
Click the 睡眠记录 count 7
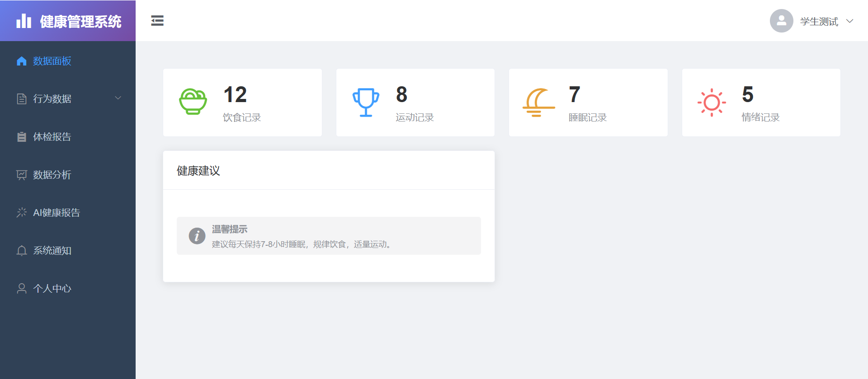[574, 95]
